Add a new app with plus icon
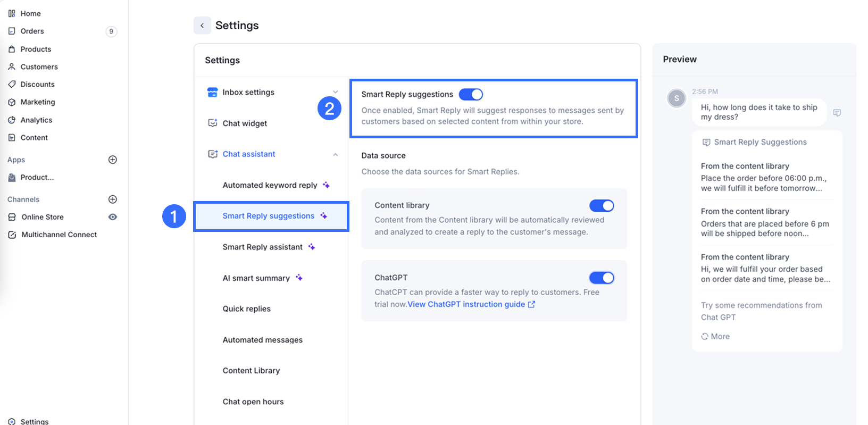This screenshot has height=425, width=868. 113,160
